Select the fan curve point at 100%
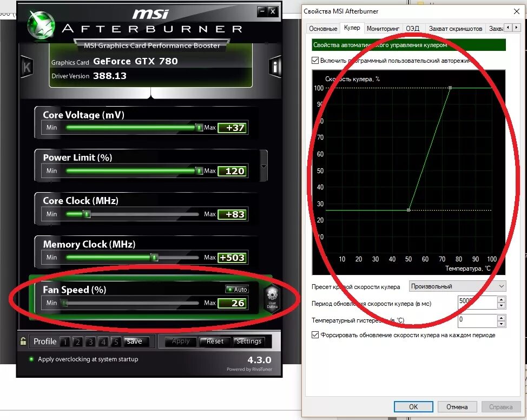527x420 pixels. pos(450,88)
